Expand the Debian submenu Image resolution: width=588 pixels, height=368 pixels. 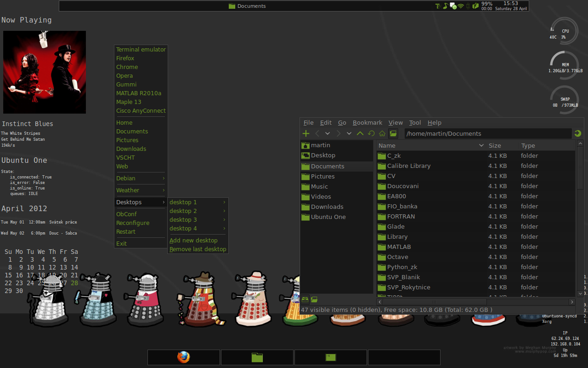tap(141, 178)
